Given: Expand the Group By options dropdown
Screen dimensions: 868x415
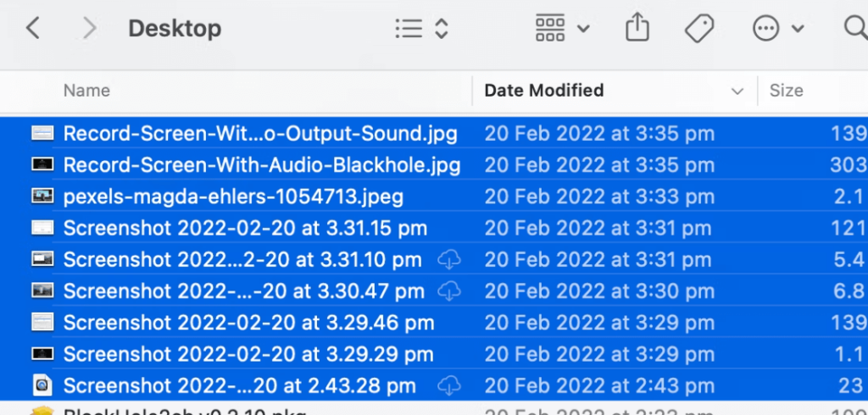Looking at the screenshot, I should tap(562, 29).
